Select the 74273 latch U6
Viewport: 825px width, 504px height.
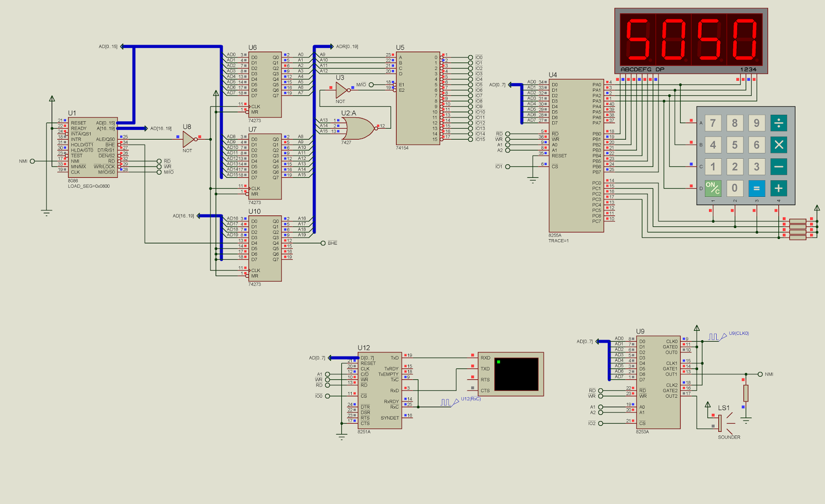[266, 85]
